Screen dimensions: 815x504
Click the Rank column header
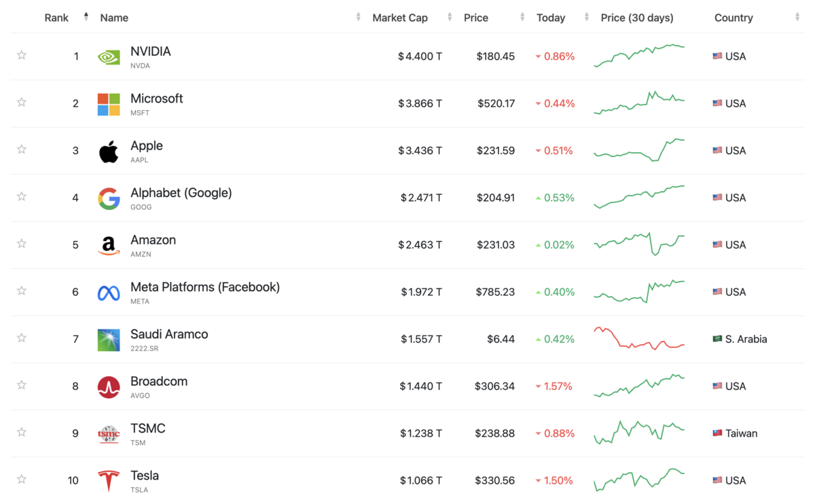tap(56, 18)
